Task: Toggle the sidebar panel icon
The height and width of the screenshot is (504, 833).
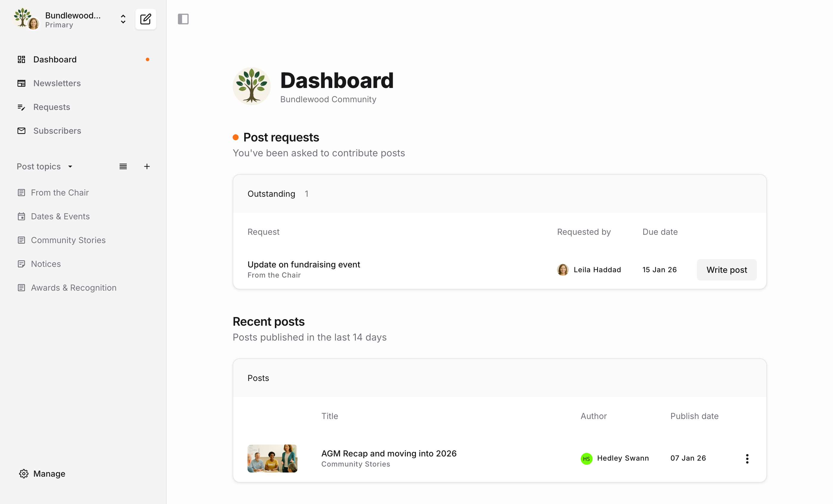Action: coord(183,19)
